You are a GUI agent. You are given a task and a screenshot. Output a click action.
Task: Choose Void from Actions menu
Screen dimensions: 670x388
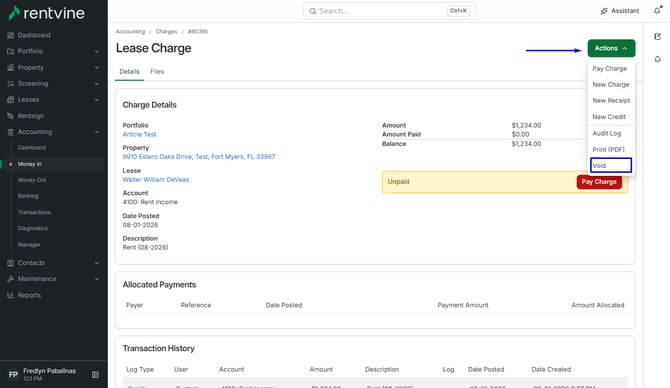(x=611, y=165)
